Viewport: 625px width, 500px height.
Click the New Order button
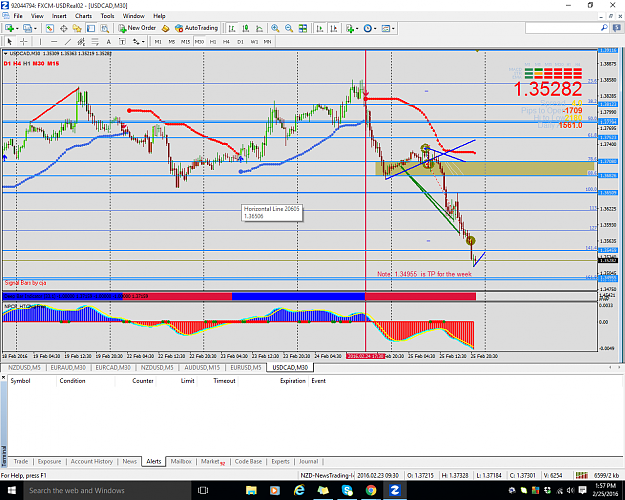137,28
